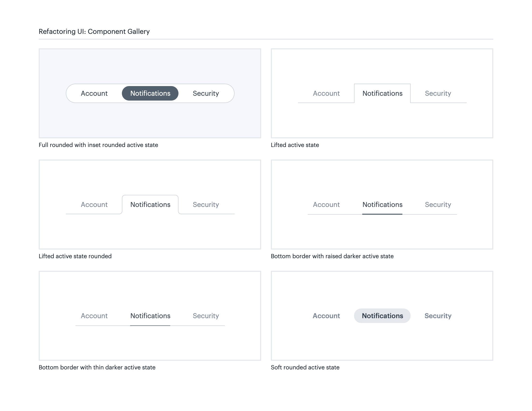Click the Refactoring UI: Component Gallery heading
Viewport: 532px width, 411px height.
(x=94, y=31)
